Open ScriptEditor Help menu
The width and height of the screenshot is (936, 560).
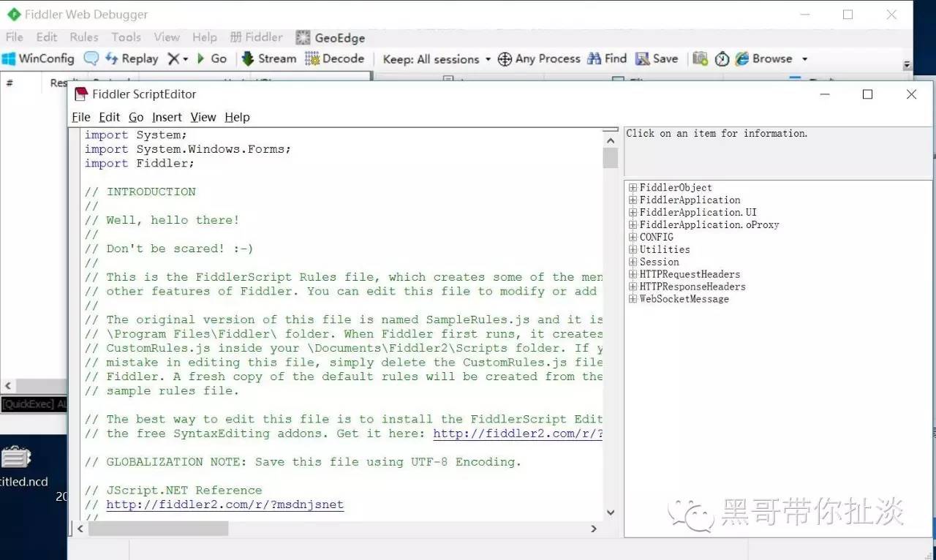point(237,117)
